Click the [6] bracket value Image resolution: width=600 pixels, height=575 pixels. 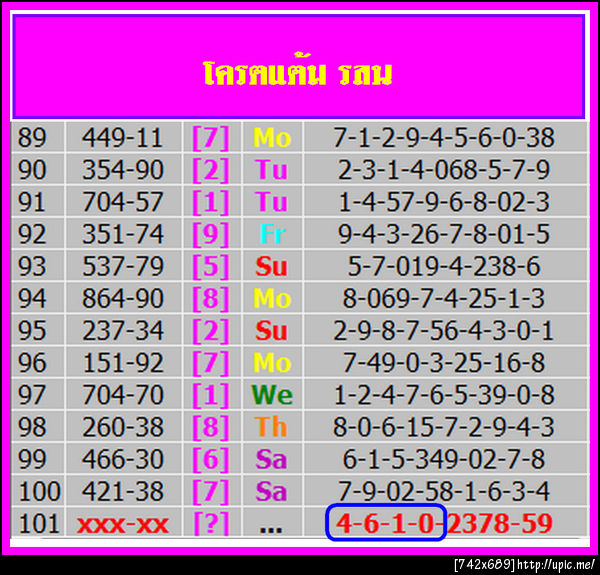[211, 459]
